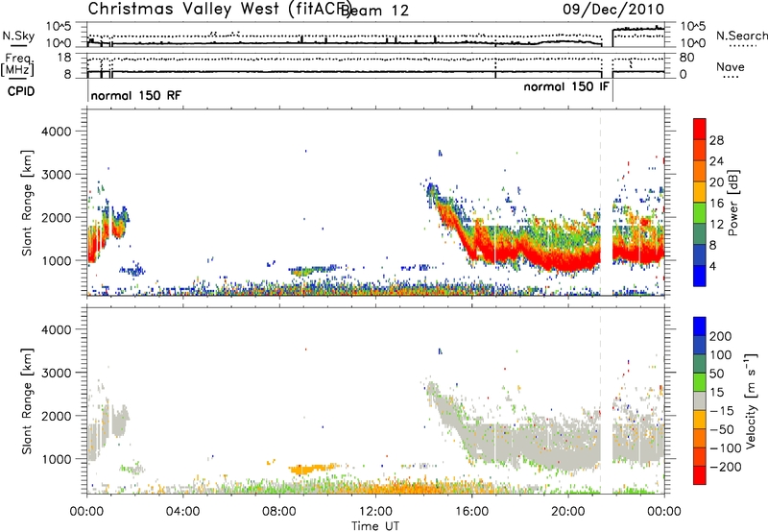Click the '04:00' time axis tick label
The image size is (768, 532).
click(x=183, y=512)
